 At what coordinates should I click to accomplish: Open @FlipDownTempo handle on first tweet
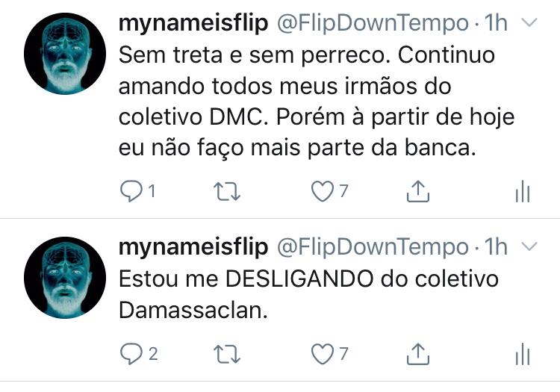click(373, 24)
